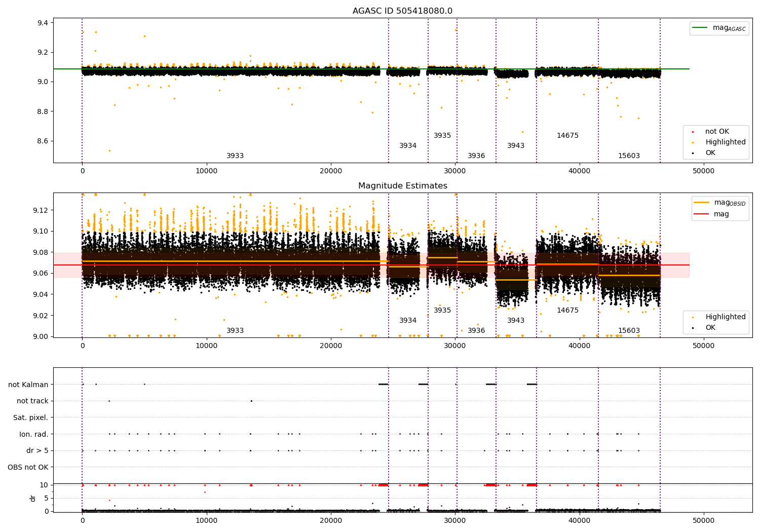Click the 9.02 y-axis tick label
This screenshot has width=760, height=532.
pos(41,316)
